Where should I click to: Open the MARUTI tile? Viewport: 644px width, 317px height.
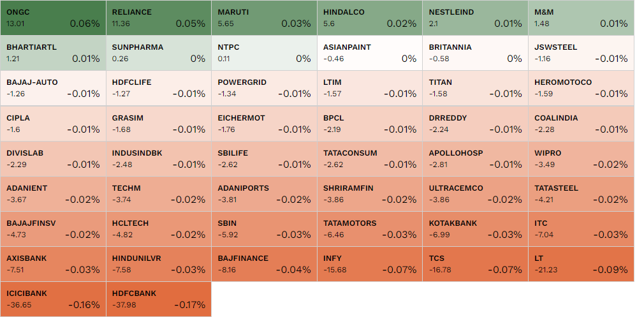click(x=264, y=18)
